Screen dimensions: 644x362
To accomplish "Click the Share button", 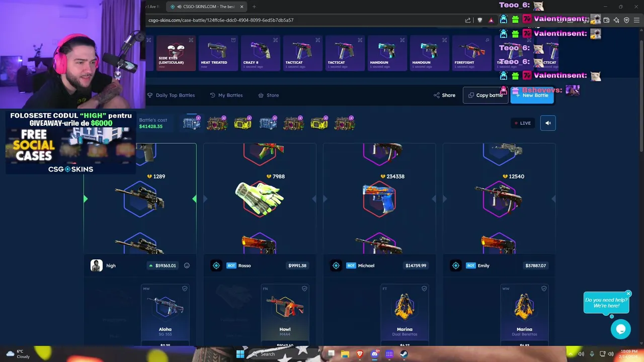I will (x=444, y=95).
